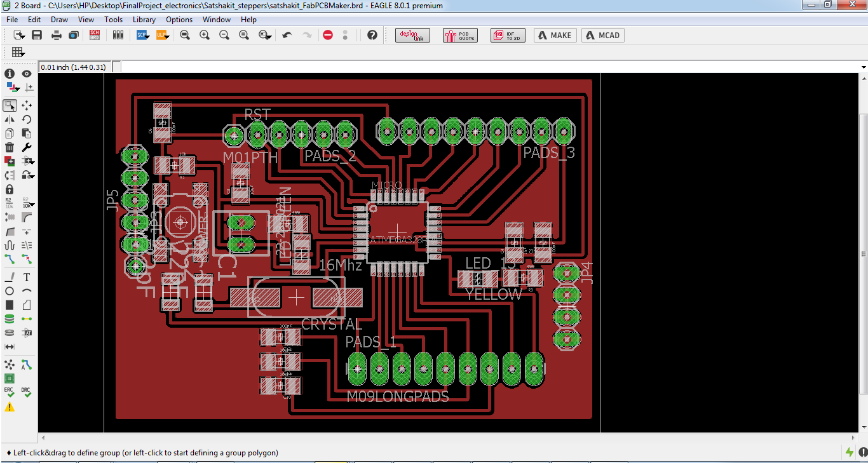Select the Delete trash tool
Screen dimensions: 868x463
pyautogui.click(x=10, y=147)
